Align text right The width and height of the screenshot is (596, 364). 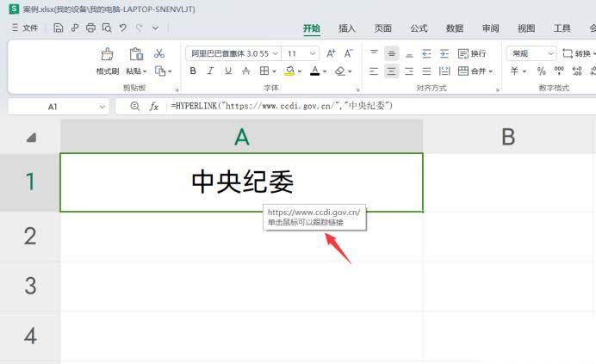pos(409,71)
